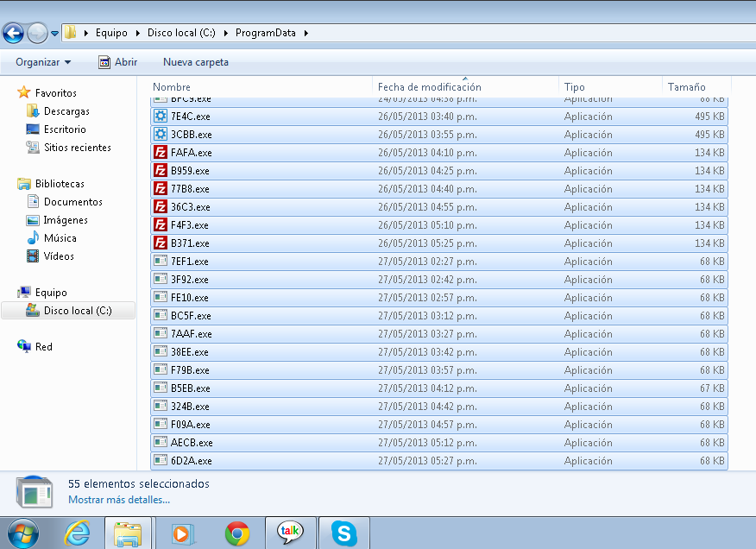Screen dimensions: 756x549
Task: Create a Nueva carpeta
Action: click(196, 62)
